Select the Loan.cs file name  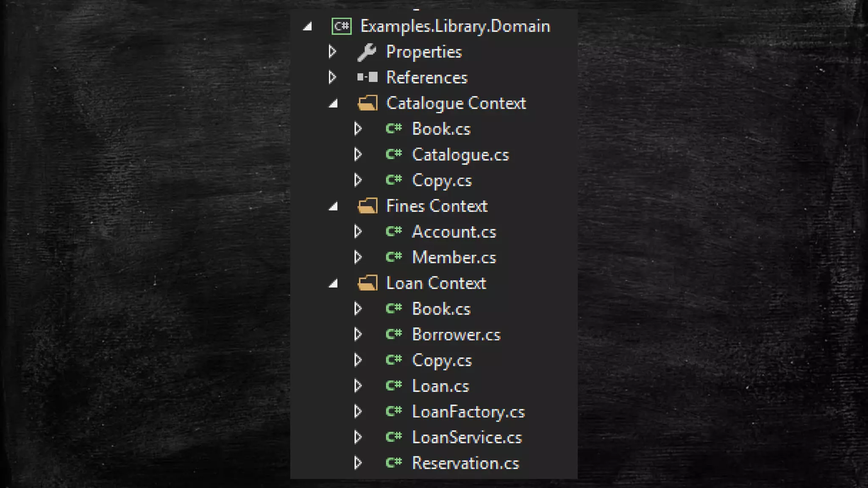tap(440, 386)
